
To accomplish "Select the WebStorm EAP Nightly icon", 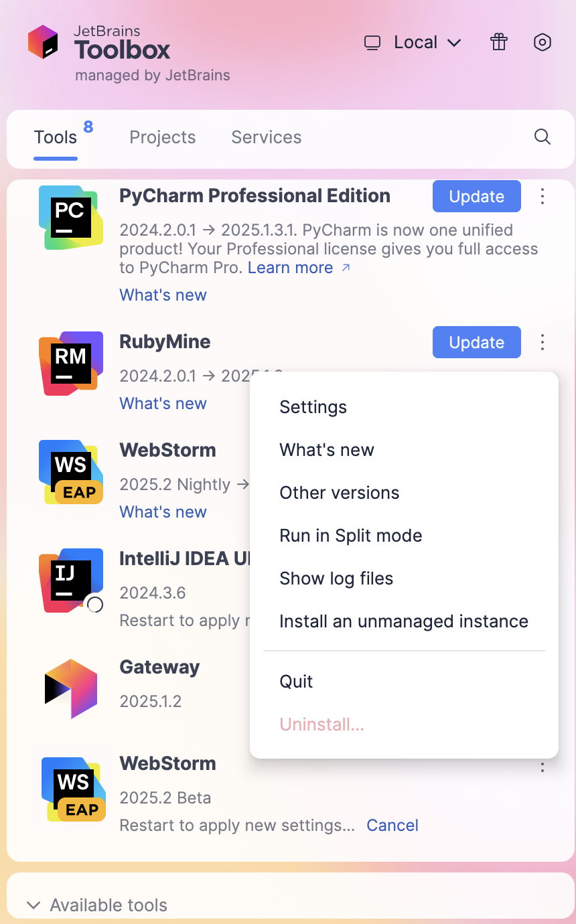I will pyautogui.click(x=70, y=471).
